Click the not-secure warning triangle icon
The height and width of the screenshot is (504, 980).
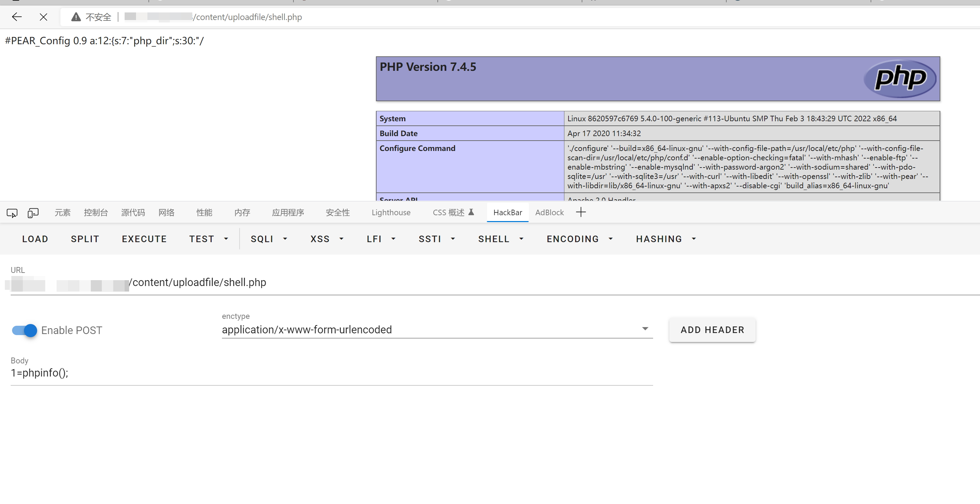tap(76, 17)
